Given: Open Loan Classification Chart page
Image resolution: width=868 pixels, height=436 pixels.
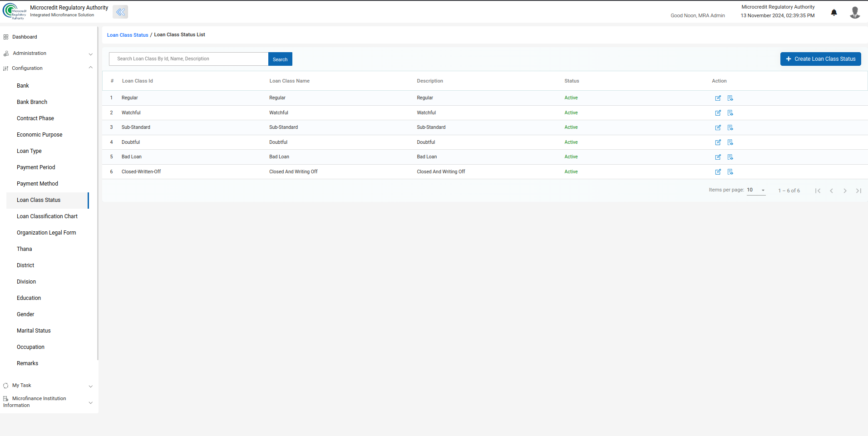Looking at the screenshot, I should coord(47,216).
